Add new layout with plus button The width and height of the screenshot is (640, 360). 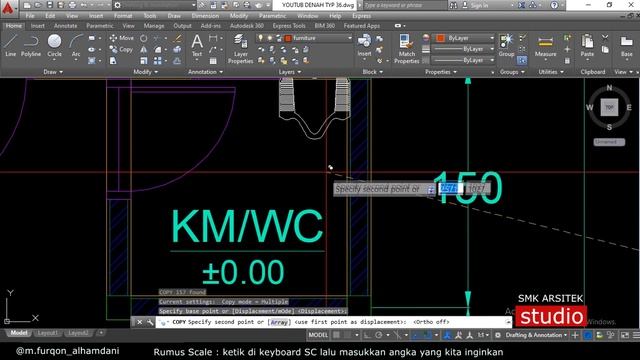tap(101, 333)
